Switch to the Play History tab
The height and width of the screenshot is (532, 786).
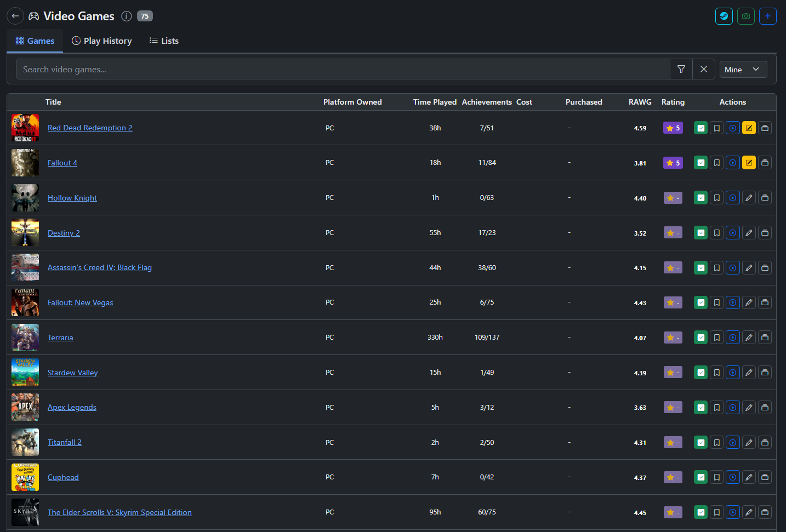coord(102,41)
